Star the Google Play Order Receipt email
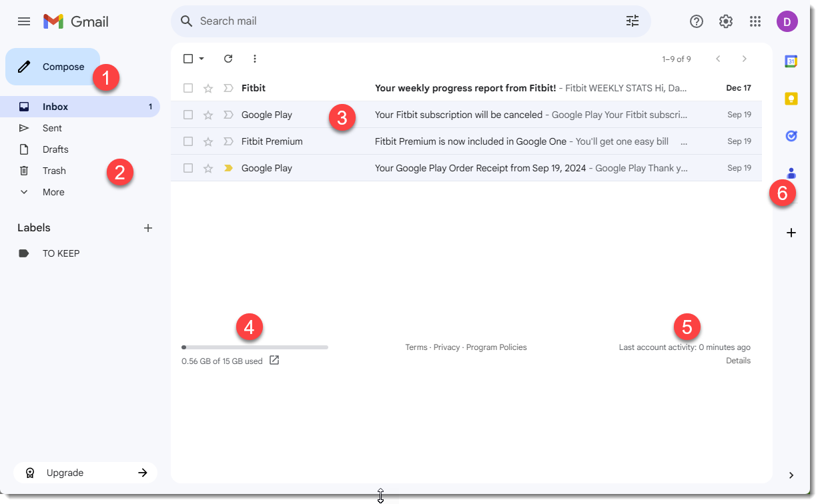This screenshot has width=820, height=504. coord(208,168)
